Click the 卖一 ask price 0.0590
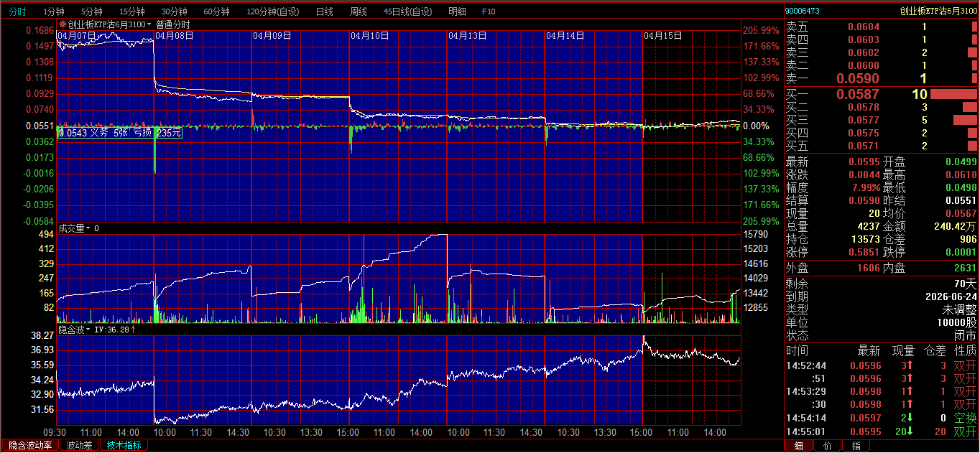This screenshot has height=453, width=980. click(857, 78)
